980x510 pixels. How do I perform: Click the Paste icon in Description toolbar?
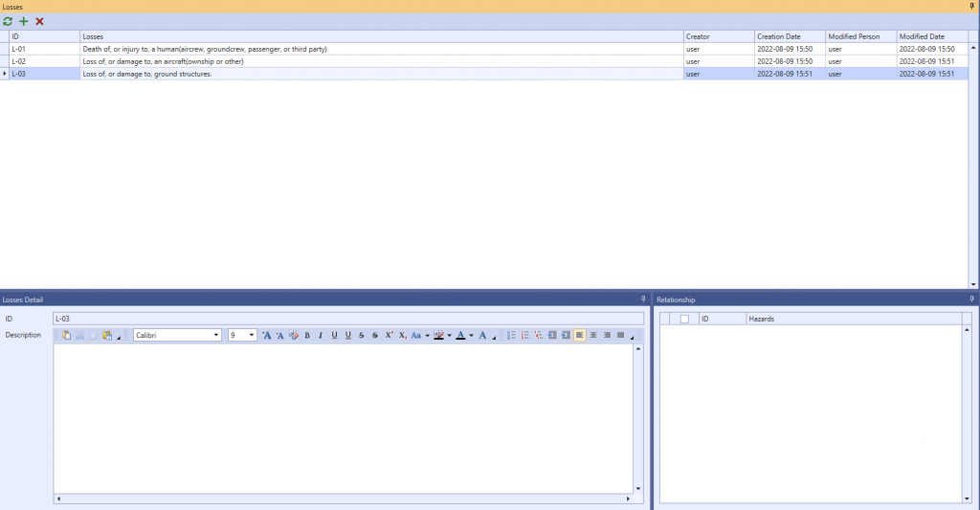(x=66, y=335)
